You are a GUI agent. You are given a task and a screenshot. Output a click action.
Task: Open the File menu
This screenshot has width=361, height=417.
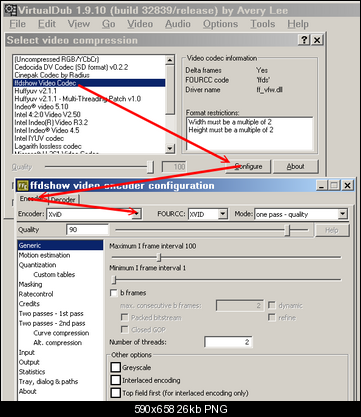[17, 24]
